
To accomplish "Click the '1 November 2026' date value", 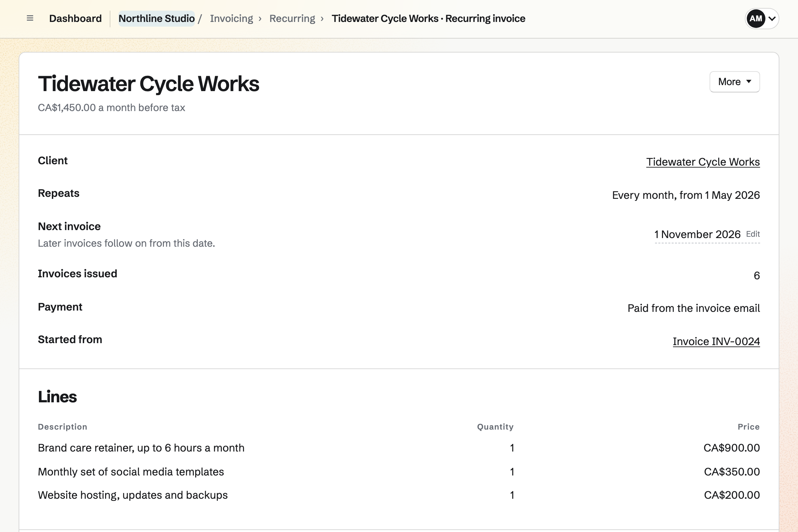I will click(x=697, y=234).
